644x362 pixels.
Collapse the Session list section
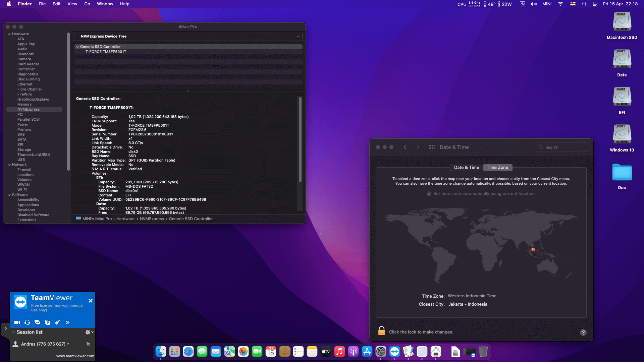coord(14,332)
